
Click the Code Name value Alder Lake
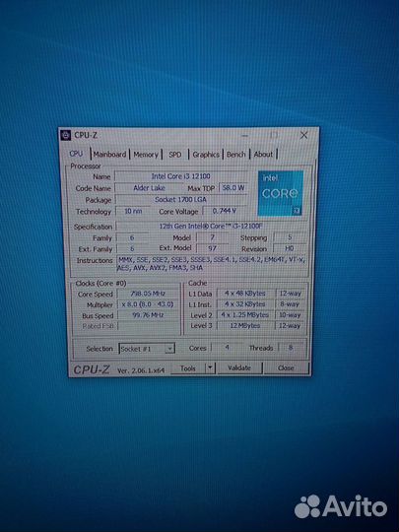coord(149,188)
